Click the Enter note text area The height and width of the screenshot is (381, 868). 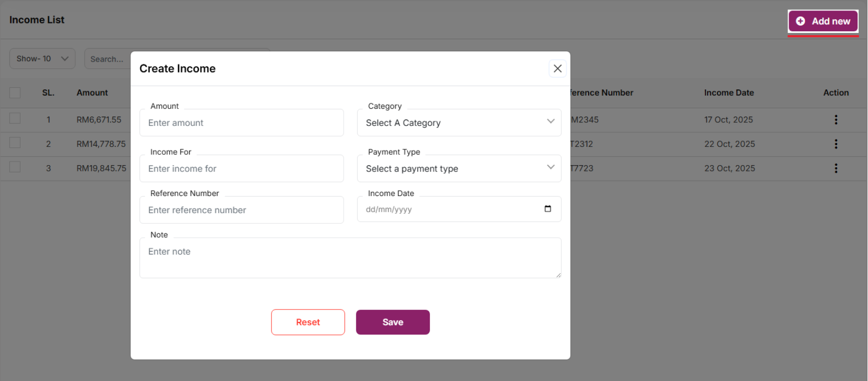click(350, 258)
